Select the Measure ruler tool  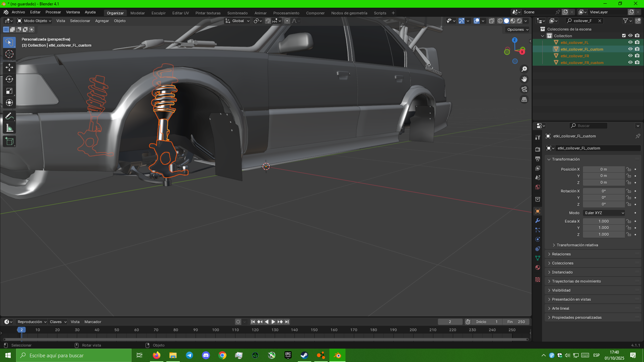tap(9, 128)
